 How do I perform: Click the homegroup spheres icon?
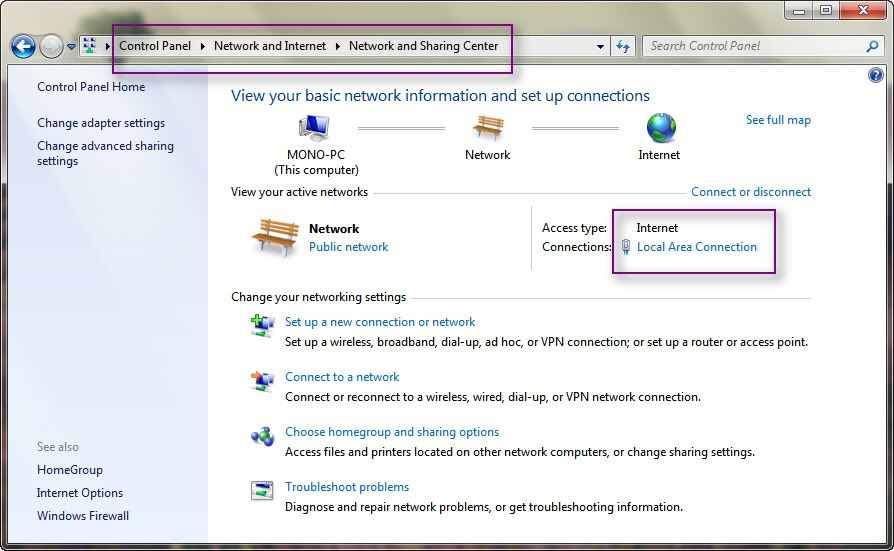click(x=262, y=436)
